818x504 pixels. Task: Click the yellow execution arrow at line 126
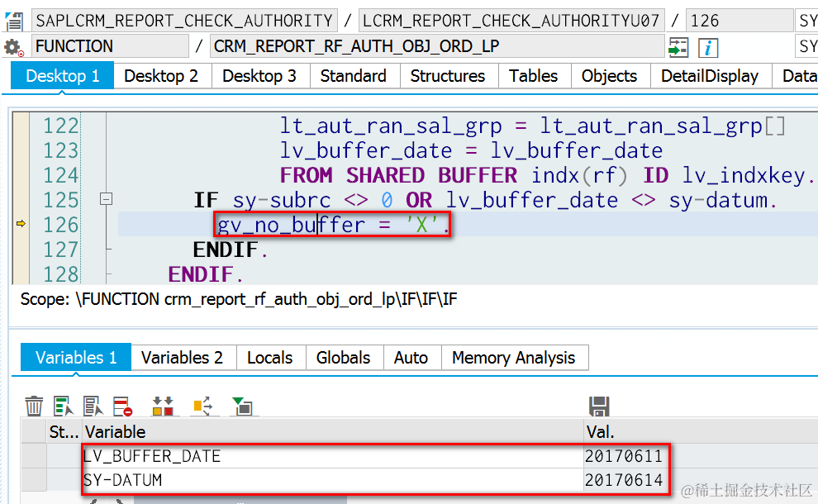[x=21, y=224]
